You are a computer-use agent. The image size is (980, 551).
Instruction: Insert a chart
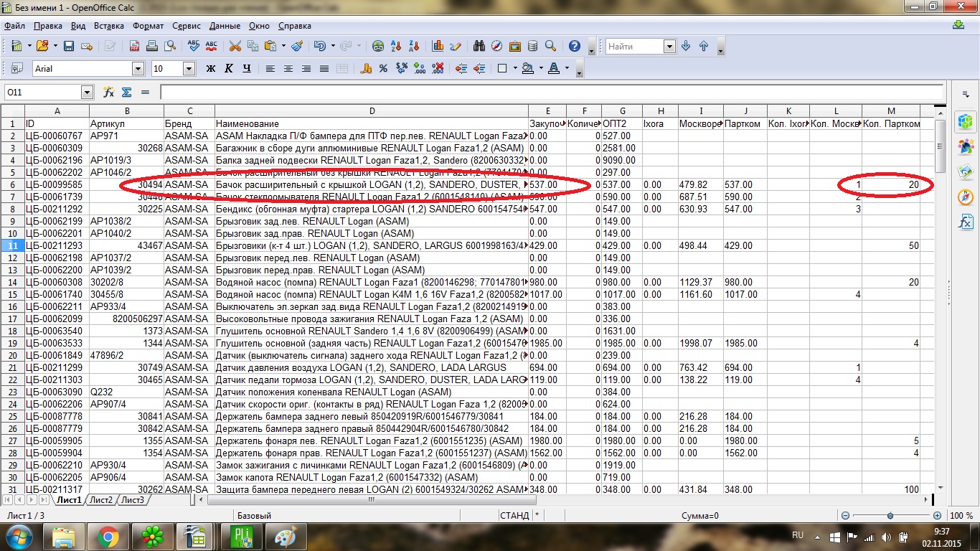(x=438, y=46)
